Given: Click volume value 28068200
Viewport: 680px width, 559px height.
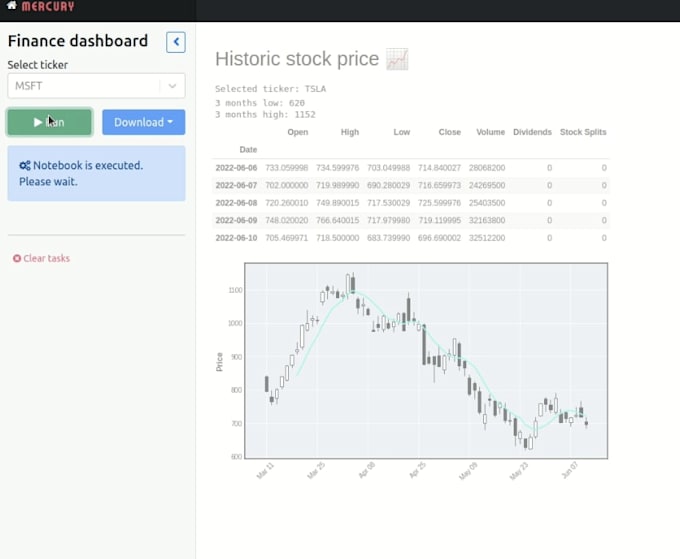Looking at the screenshot, I should tap(487, 168).
